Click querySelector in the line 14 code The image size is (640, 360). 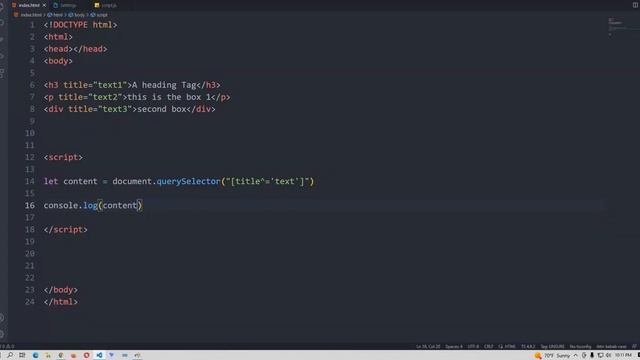click(x=189, y=181)
